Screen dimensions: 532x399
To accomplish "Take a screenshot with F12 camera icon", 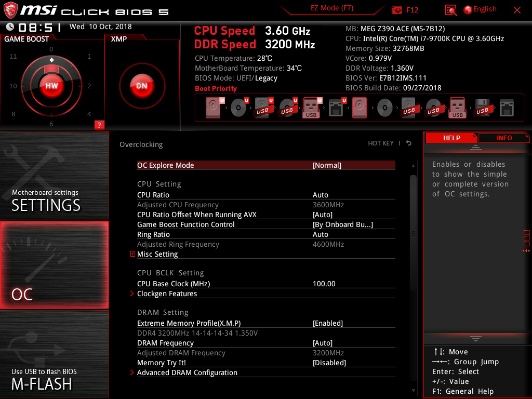I will [396, 10].
